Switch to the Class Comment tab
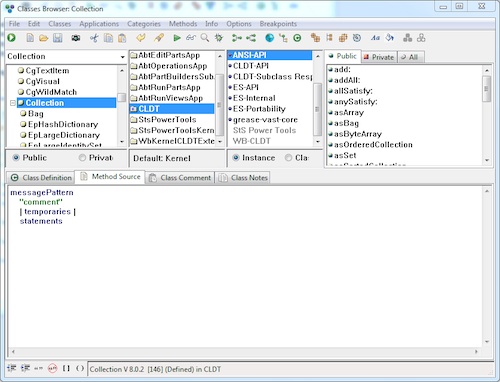Viewport: 500px width, 382px height. point(180,178)
